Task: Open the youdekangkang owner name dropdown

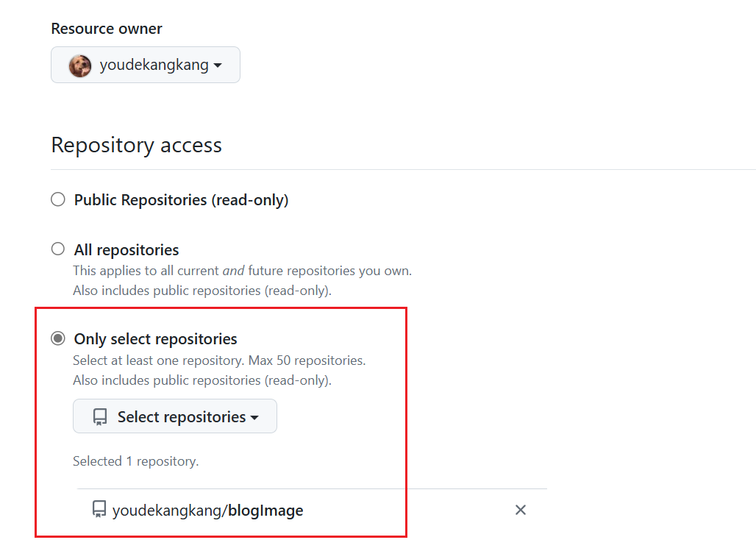Action: (x=154, y=65)
